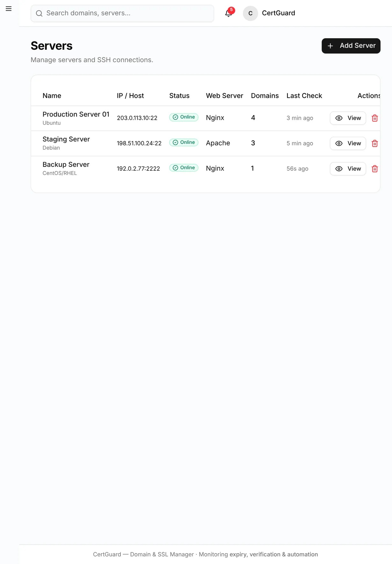The image size is (392, 564).
Task: Open the CertGuard account name
Action: (278, 13)
